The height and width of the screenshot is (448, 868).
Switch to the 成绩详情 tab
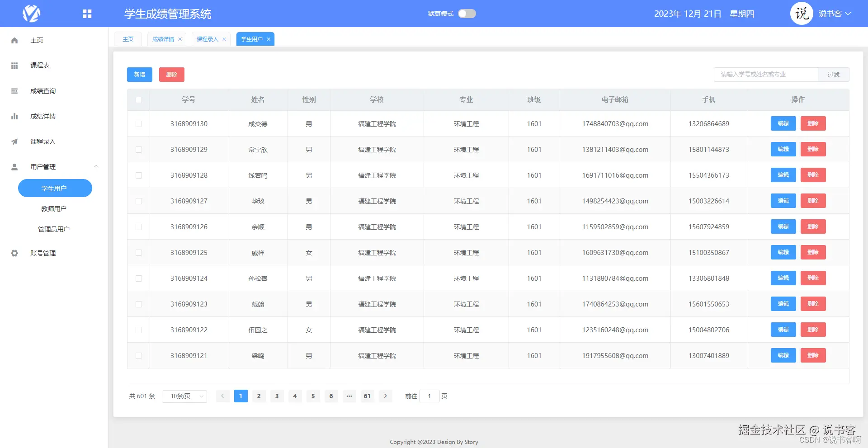pyautogui.click(x=163, y=39)
